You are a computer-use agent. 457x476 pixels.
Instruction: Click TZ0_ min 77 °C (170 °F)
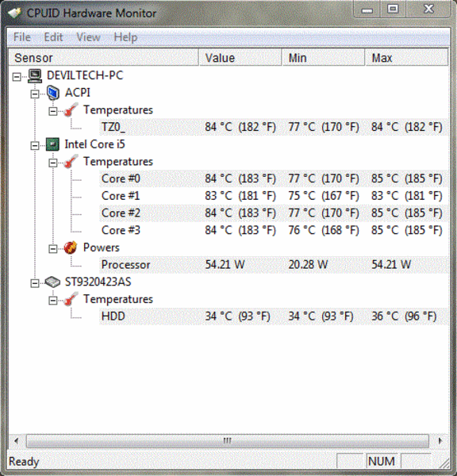324,127
